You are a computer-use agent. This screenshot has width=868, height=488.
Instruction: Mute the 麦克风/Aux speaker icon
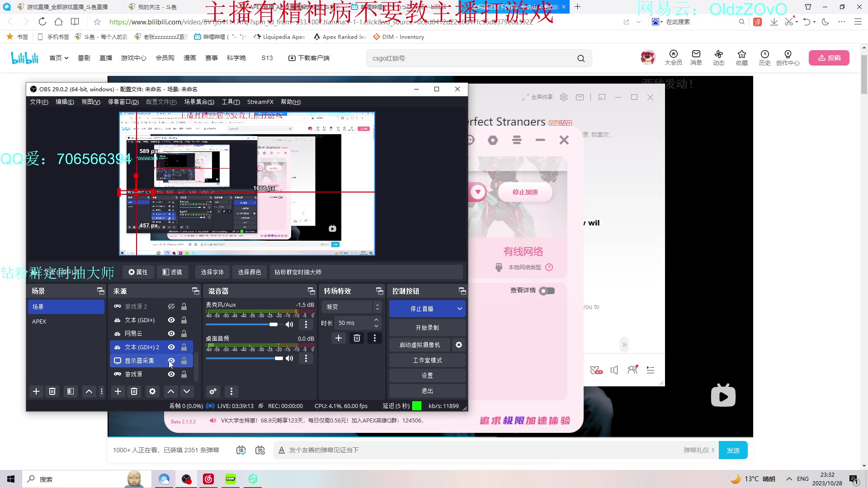click(289, 324)
